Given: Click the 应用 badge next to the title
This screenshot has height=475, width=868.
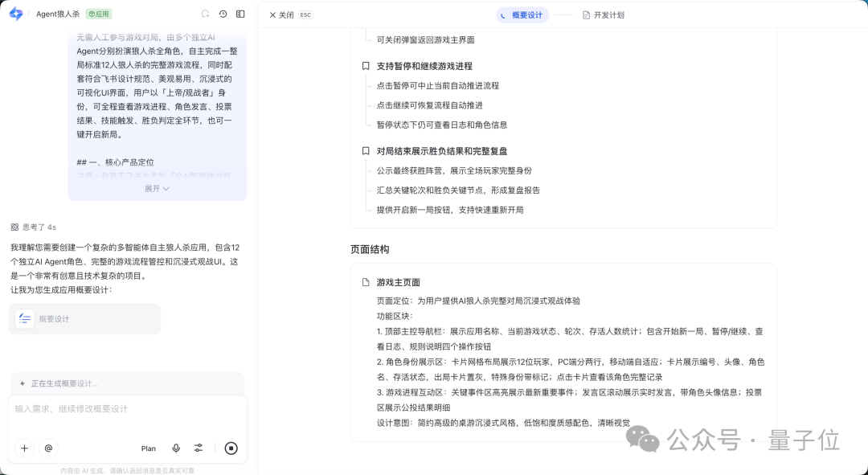Looking at the screenshot, I should tap(99, 14).
